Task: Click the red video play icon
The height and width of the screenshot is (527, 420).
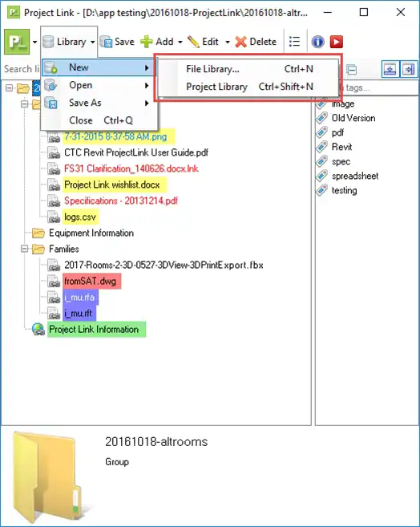Action: click(337, 42)
